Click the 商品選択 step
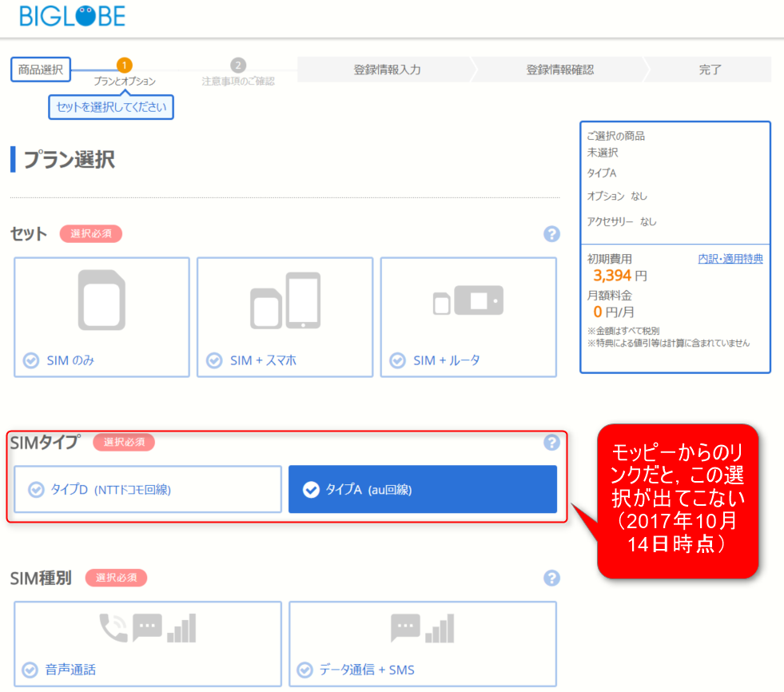Image resolution: width=784 pixels, height=692 pixels. tap(41, 70)
